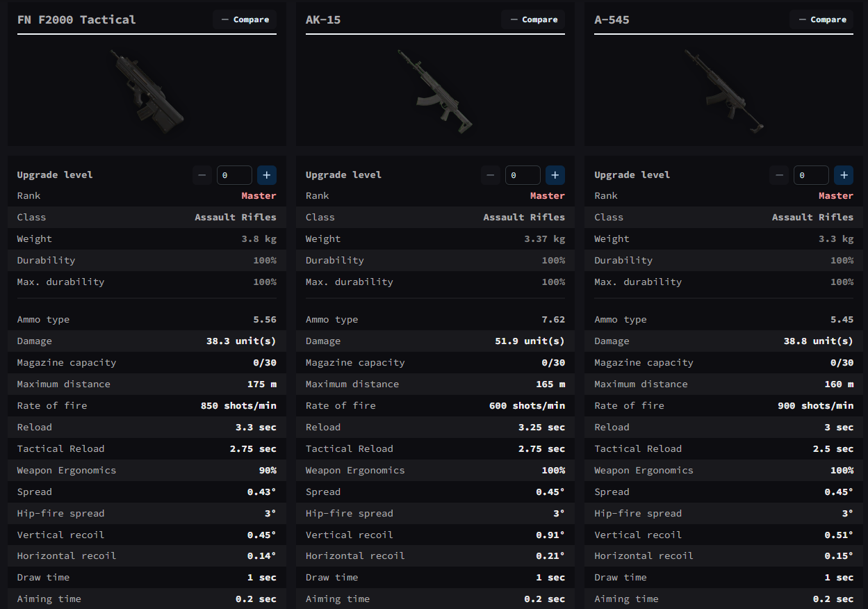Click AK-15 weapon ergonomics 100%

[x=553, y=471]
